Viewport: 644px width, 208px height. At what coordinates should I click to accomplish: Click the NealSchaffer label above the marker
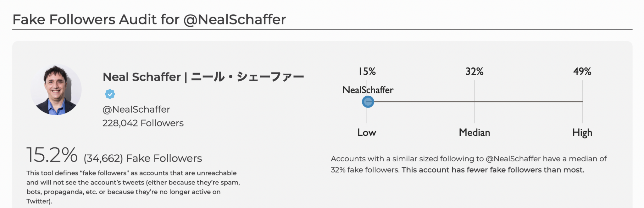point(368,90)
